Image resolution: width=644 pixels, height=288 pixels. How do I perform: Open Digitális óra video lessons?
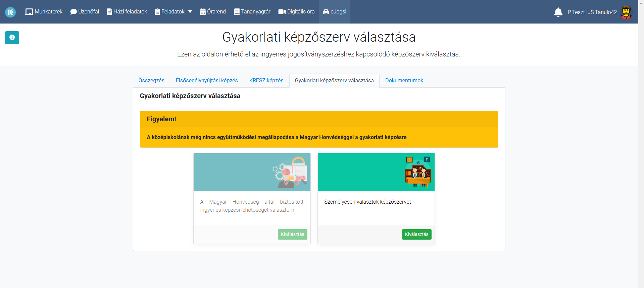coord(297,12)
